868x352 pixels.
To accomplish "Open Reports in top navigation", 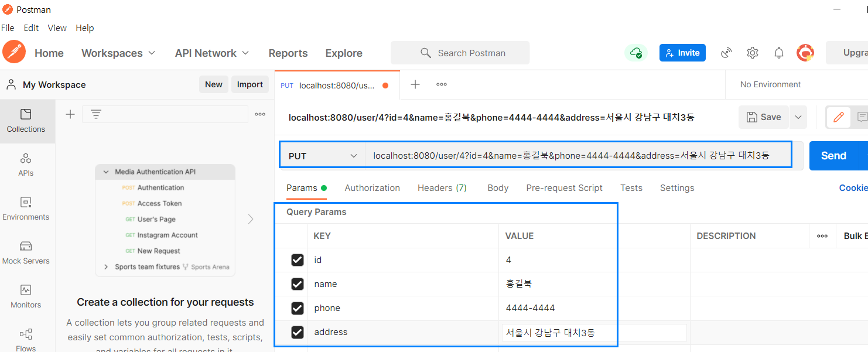I will coord(288,53).
